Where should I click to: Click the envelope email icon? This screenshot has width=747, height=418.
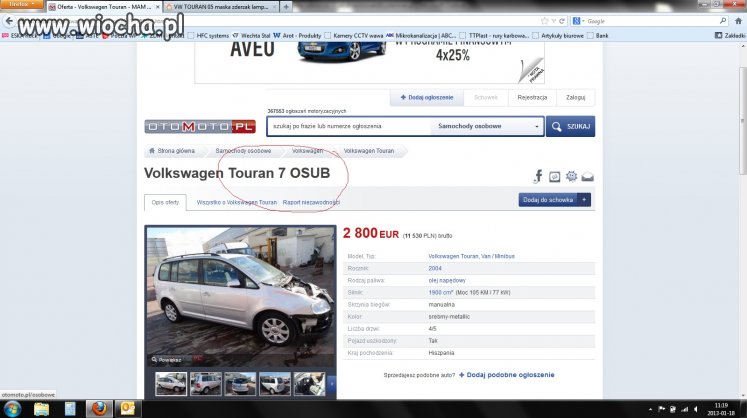(x=587, y=177)
